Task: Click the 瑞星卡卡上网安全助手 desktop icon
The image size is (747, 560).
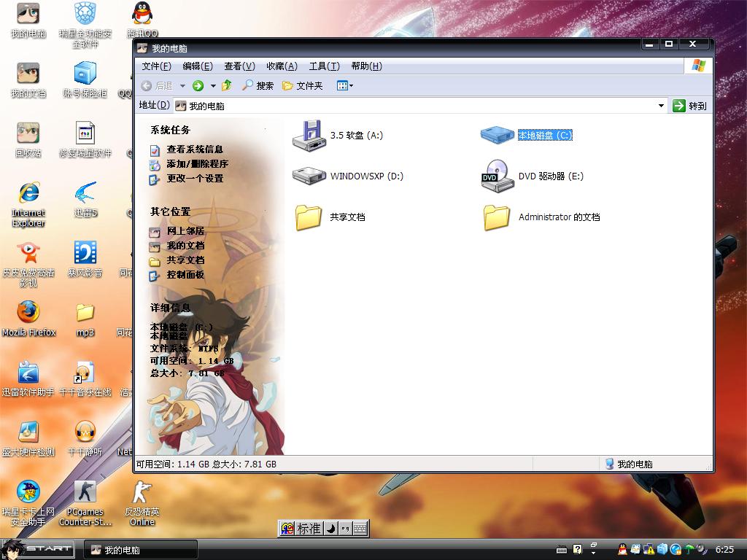Action: pos(28,504)
